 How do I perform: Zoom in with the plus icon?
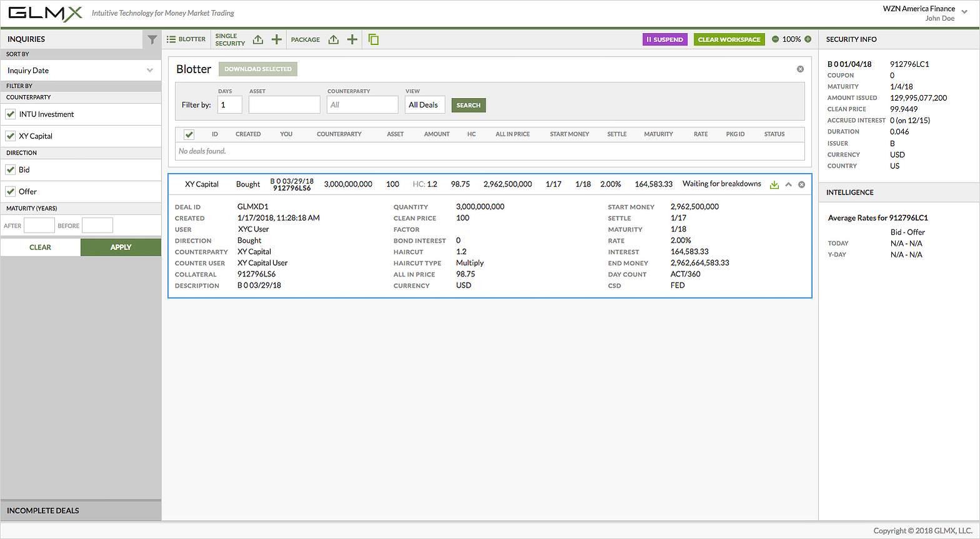[x=808, y=39]
